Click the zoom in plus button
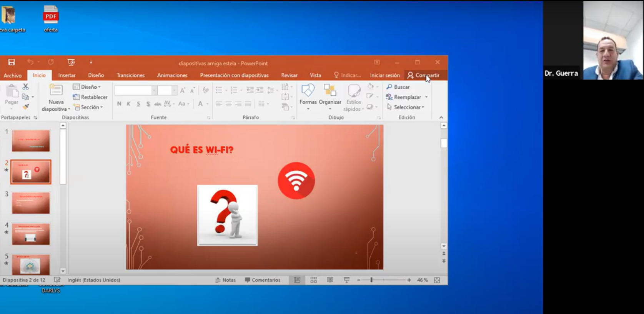The image size is (644, 314). click(x=409, y=280)
